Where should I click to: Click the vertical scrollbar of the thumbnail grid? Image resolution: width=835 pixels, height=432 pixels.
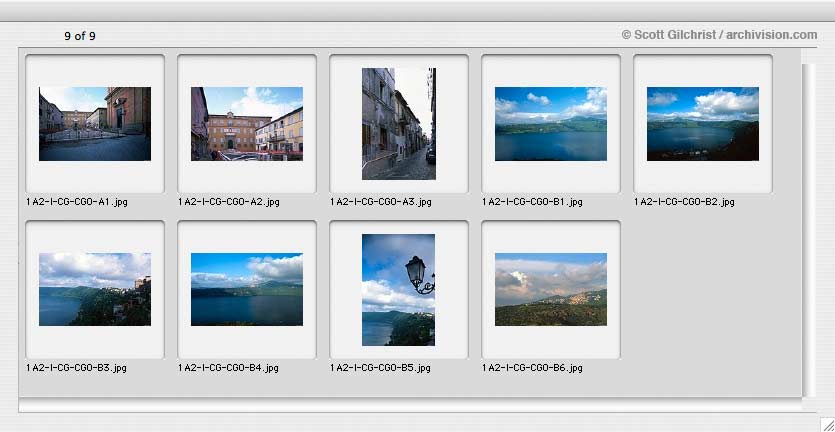click(808, 229)
